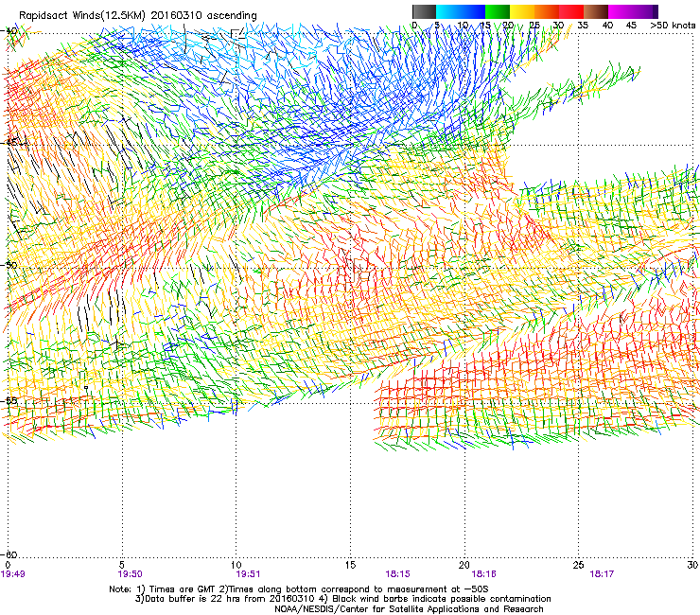Click longitude axis label '5' above 19:50
The width and height of the screenshot is (700, 615).
pyautogui.click(x=122, y=565)
